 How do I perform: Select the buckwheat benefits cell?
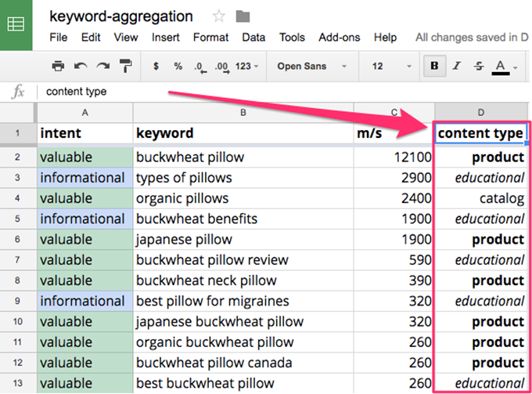[x=243, y=219]
